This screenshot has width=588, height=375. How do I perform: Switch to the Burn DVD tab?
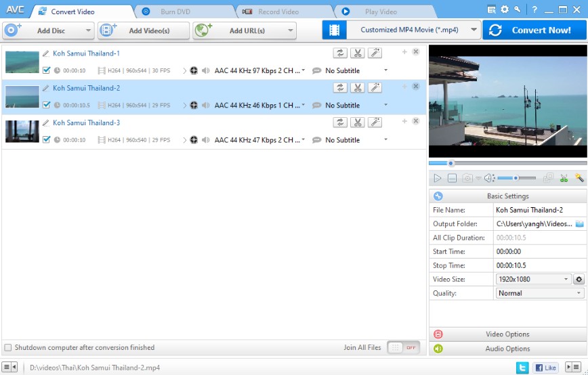click(x=175, y=12)
